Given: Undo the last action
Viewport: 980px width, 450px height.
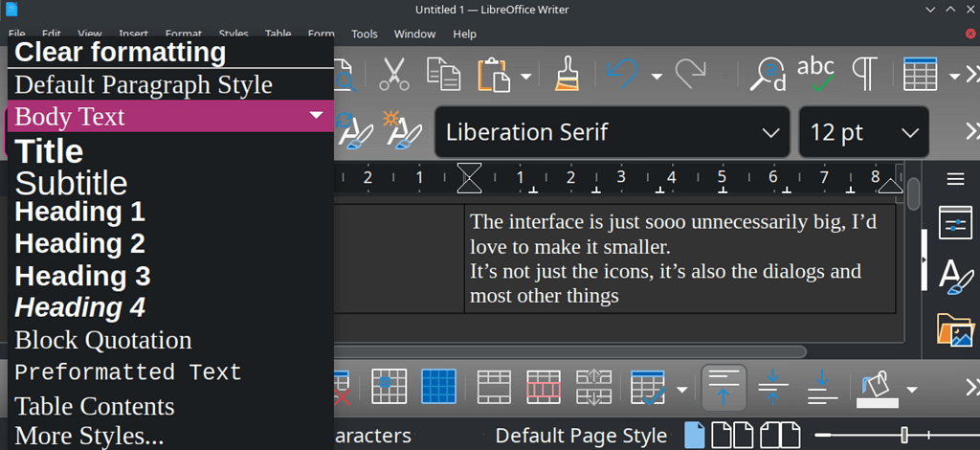Looking at the screenshot, I should pos(622,75).
